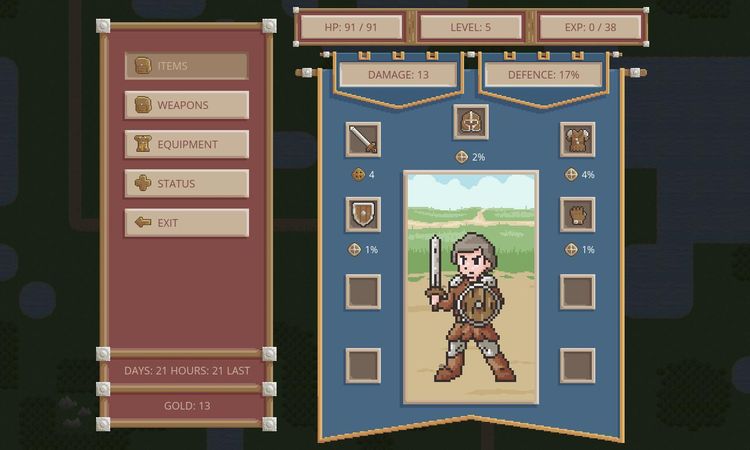Select the Equipment menu option
750x450 pixels.
click(186, 144)
